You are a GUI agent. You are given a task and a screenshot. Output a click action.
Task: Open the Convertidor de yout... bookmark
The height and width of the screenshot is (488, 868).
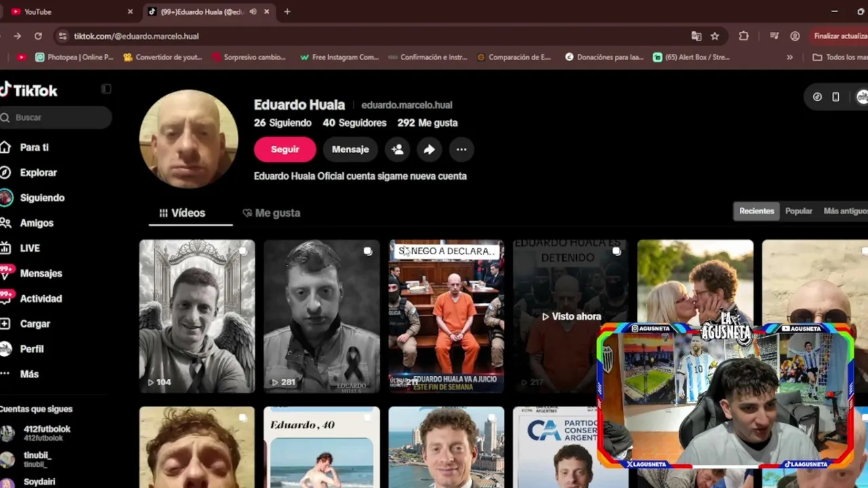tap(163, 57)
